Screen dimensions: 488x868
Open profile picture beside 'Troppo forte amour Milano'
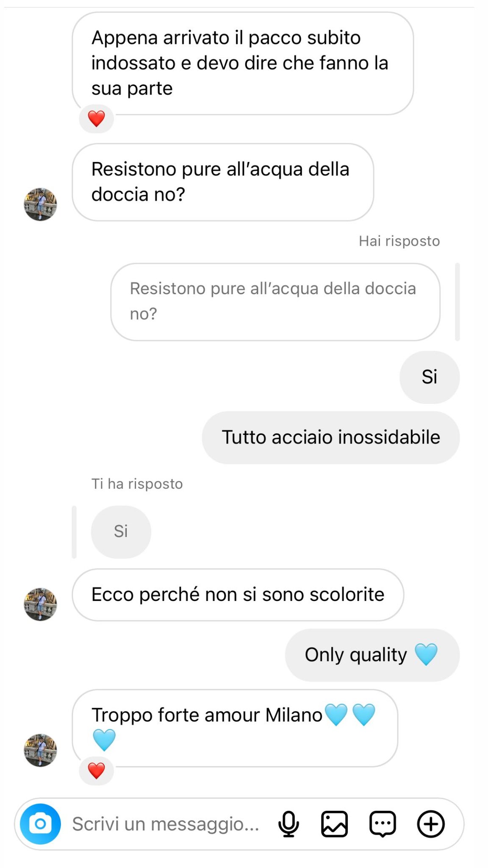[x=40, y=750]
